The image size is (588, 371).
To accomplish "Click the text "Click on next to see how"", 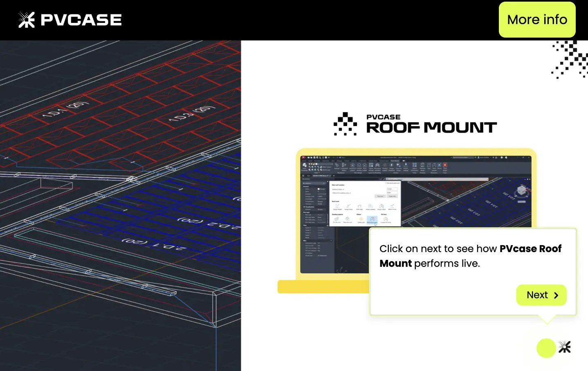I will (438, 249).
